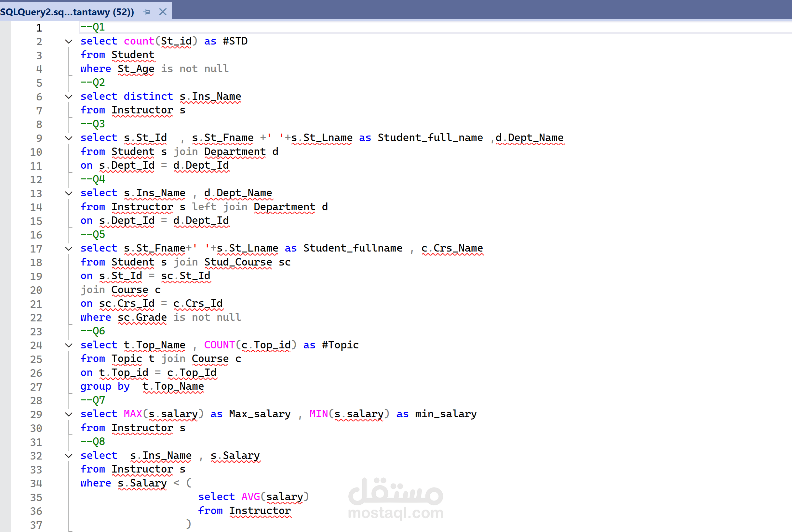Screen dimensions: 792x532
Task: Close the SQLQuery2.sql tab
Action: (x=163, y=12)
